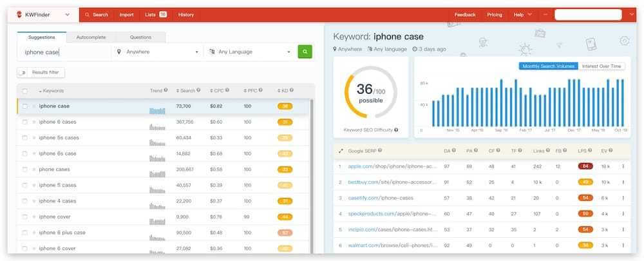The height and width of the screenshot is (261, 644).
Task: Click the green search magnifier button
Action: tap(305, 52)
